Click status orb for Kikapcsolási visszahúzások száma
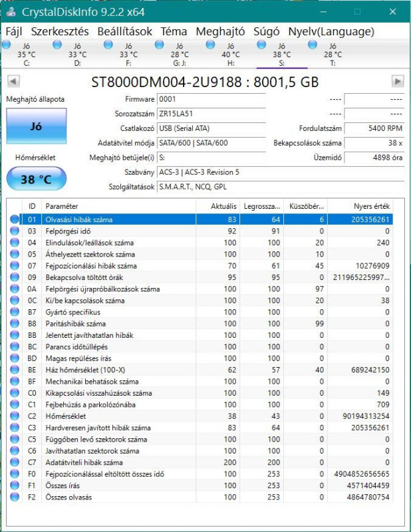Screen dimensions: 411x532 [14, 393]
